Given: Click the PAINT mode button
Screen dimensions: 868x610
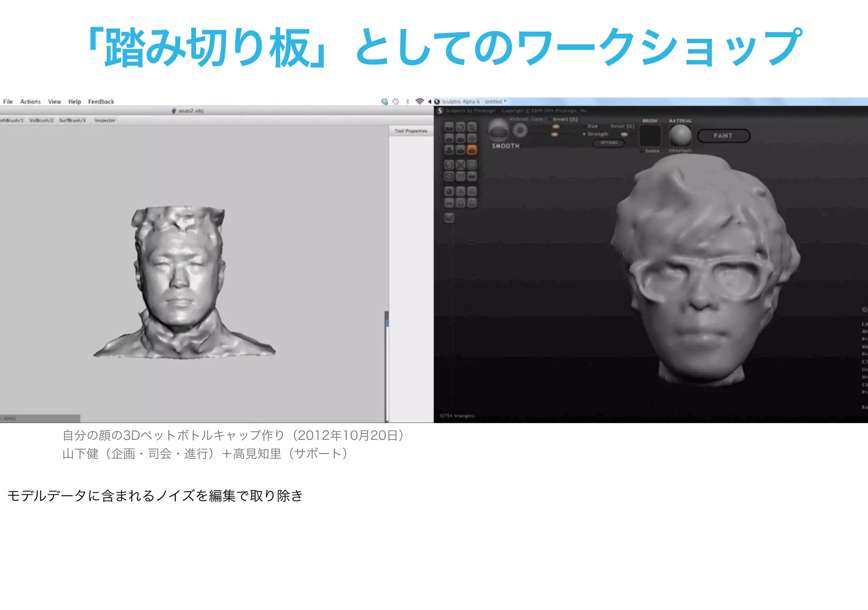Looking at the screenshot, I should click(723, 136).
